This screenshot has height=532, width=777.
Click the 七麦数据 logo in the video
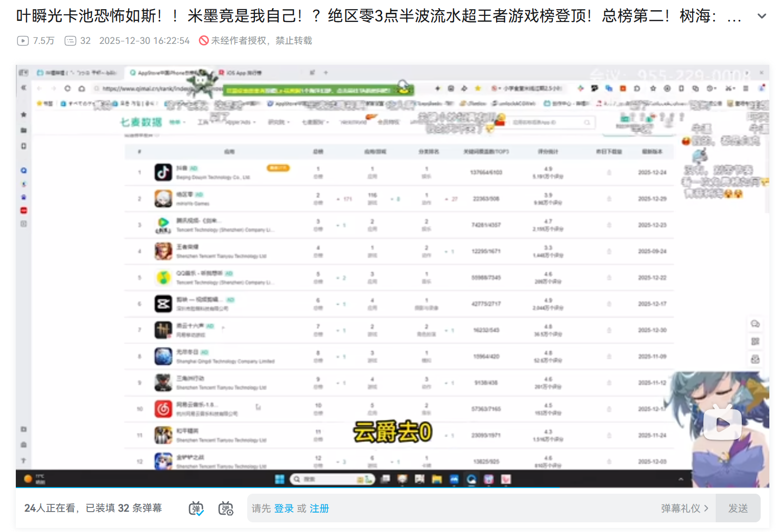pos(141,122)
